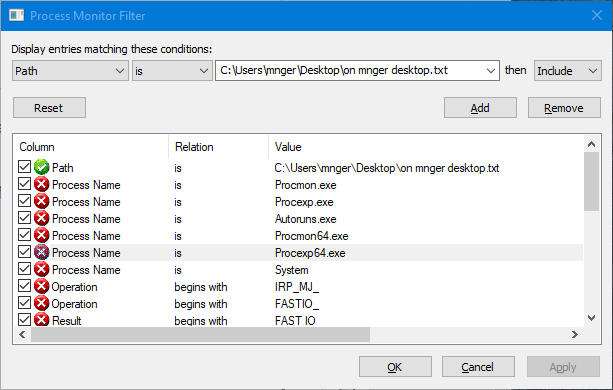Click the horizontal scrollbar thumb

[201, 335]
